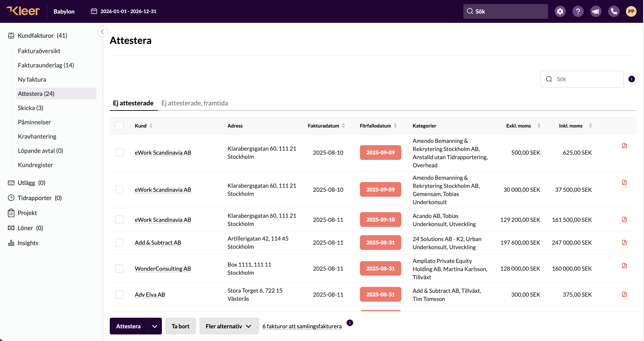Toggle the select-all checkbox in table header

119,126
